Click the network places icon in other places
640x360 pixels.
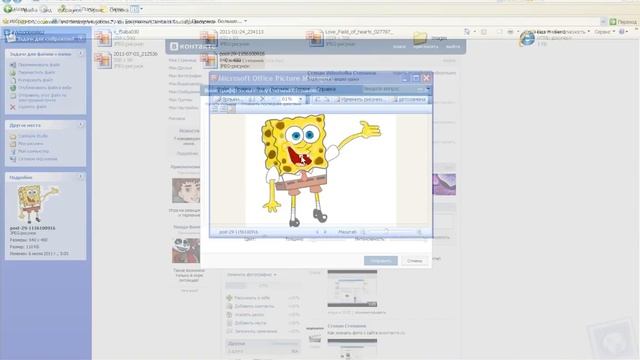13,159
